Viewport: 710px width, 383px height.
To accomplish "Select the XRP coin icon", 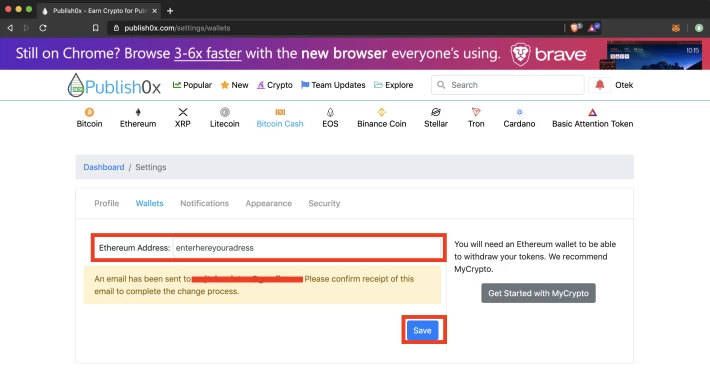I will click(x=183, y=112).
